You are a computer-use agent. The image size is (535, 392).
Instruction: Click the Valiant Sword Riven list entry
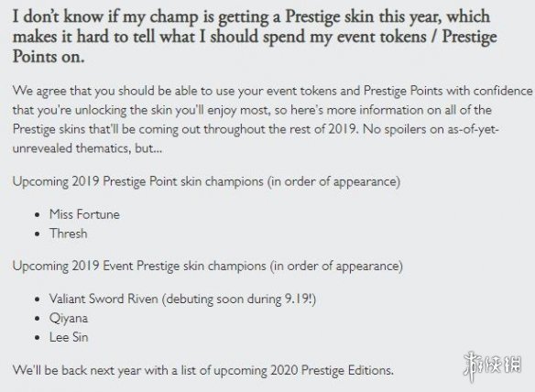(x=182, y=299)
